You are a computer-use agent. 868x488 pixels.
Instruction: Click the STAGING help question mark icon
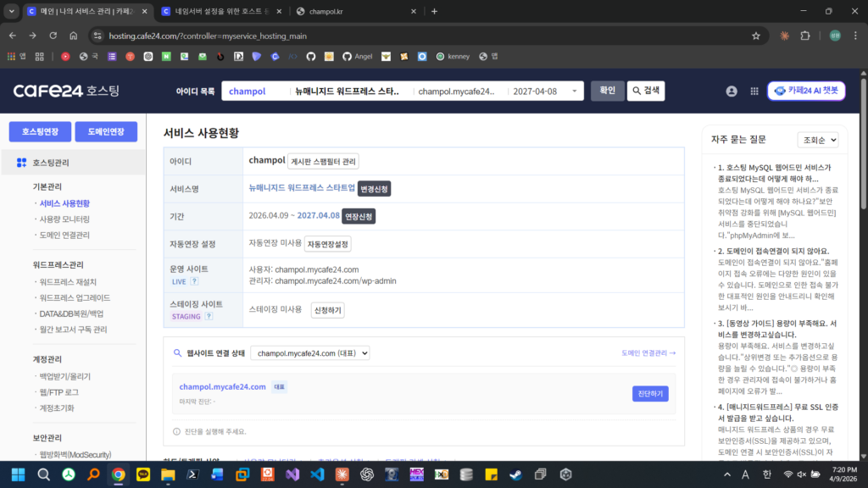click(209, 316)
